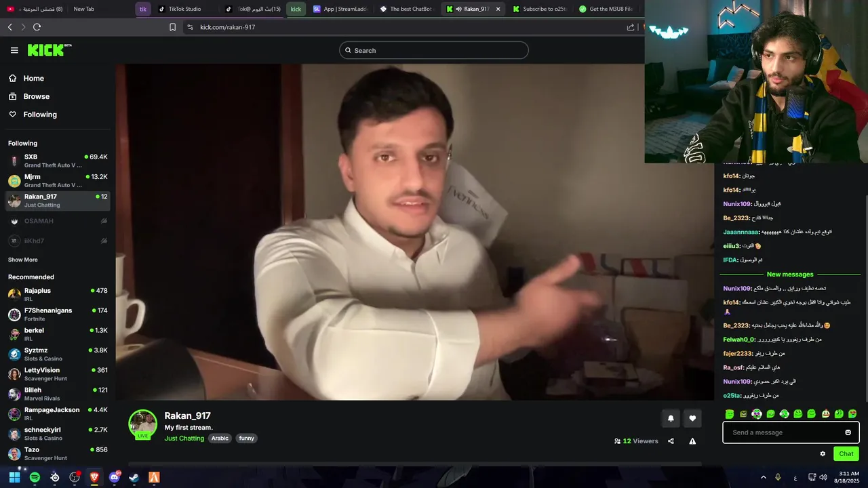868x488 pixels.
Task: Pick the headphones emote with purple glasses
Action: [x=757, y=413]
